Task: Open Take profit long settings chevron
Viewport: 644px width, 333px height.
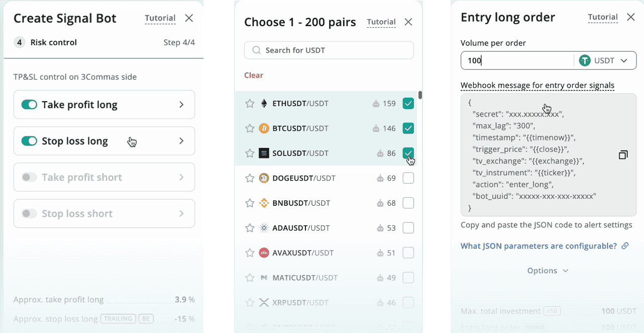Action: tap(181, 105)
